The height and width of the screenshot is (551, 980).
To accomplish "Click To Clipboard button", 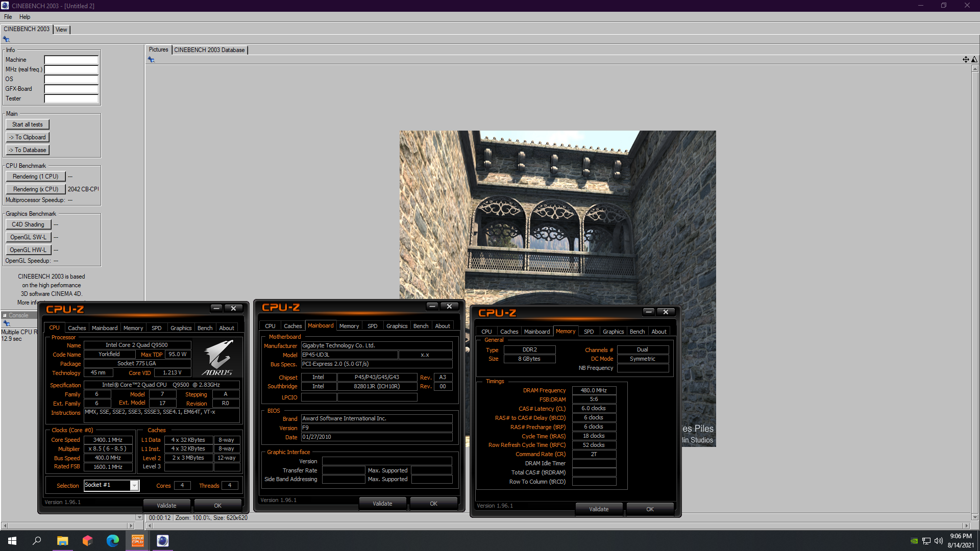I will pyautogui.click(x=28, y=137).
